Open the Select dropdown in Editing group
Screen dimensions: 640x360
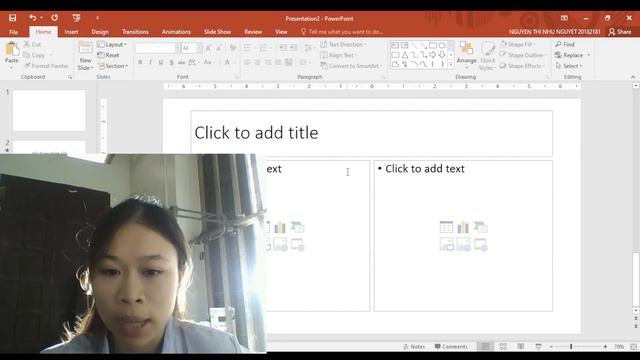[x=569, y=66]
